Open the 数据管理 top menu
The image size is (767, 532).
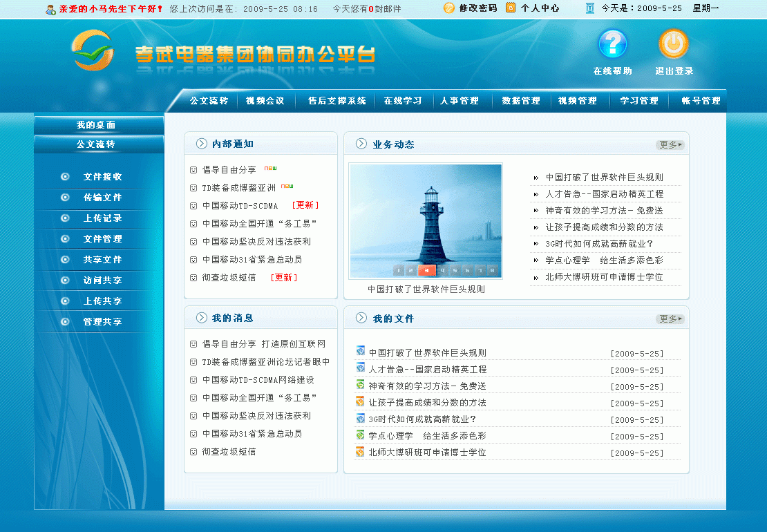(x=521, y=101)
